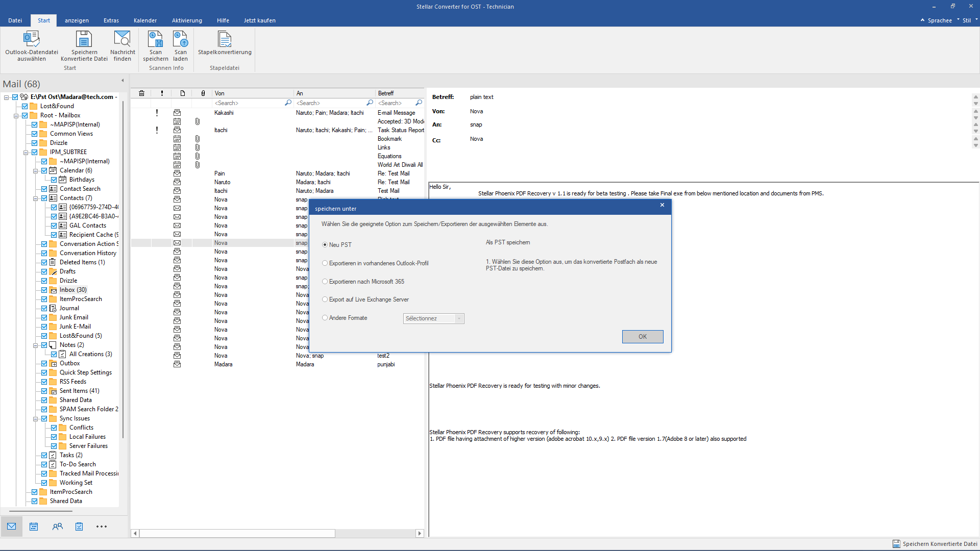Screen dimensions: 980x551
Task: Open Hilfe tab
Action: 223,20
